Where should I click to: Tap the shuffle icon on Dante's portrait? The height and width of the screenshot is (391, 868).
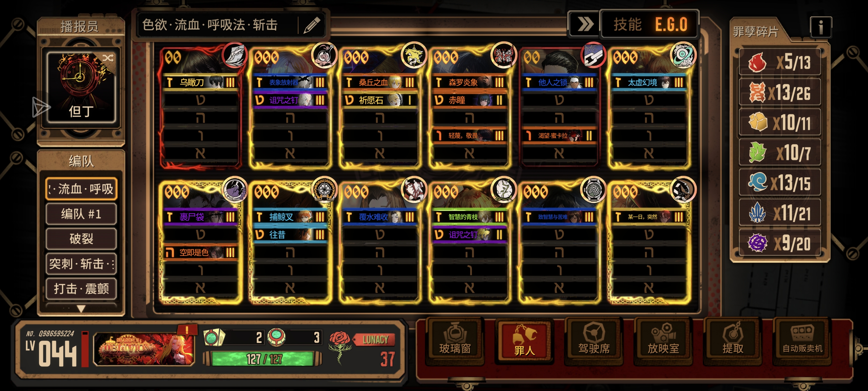[108, 58]
